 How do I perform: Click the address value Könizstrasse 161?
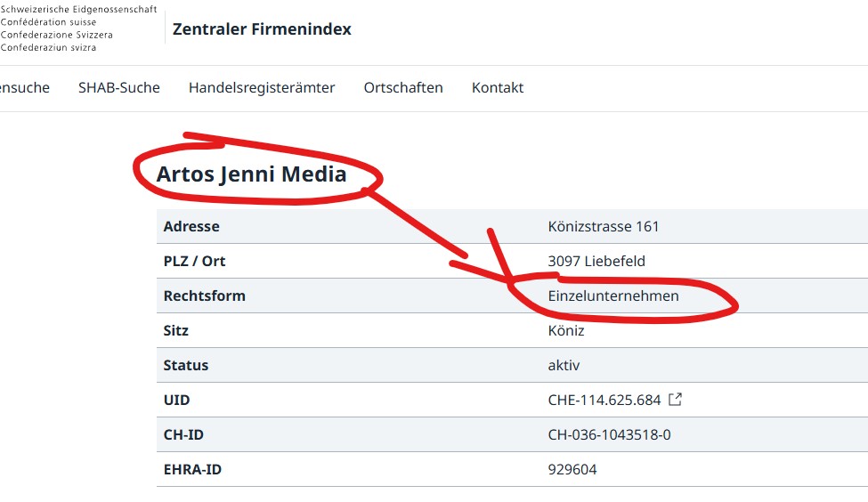click(604, 226)
